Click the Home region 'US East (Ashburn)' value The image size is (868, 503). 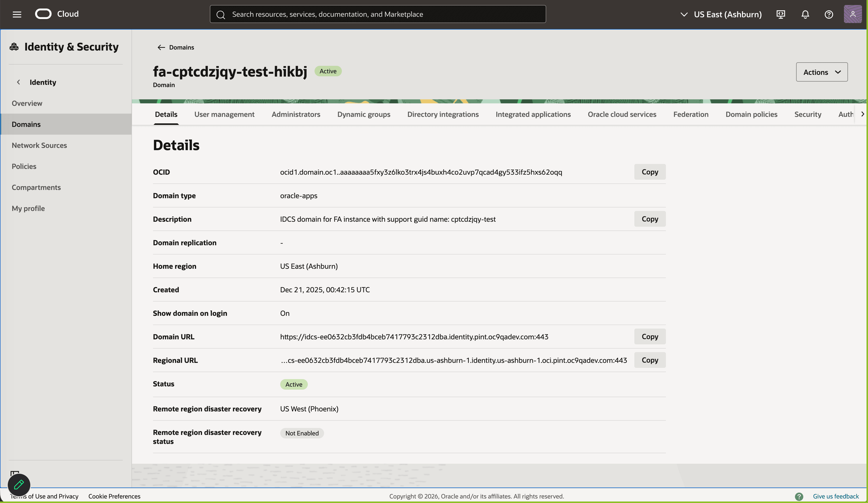pos(309,266)
